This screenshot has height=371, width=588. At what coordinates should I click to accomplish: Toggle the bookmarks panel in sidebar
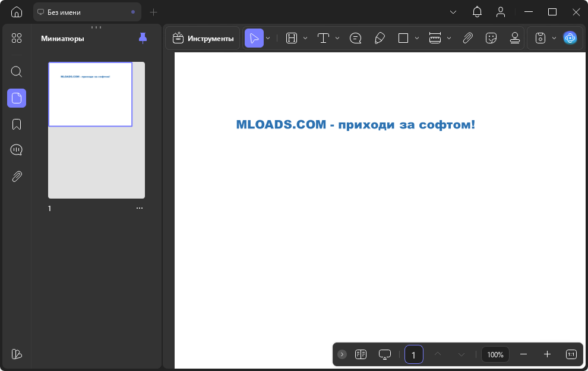(x=17, y=124)
